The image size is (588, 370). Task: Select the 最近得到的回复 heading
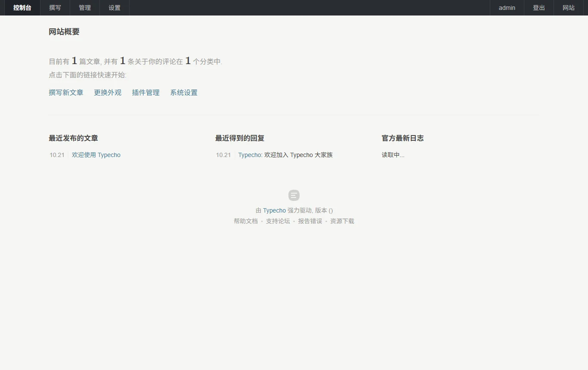coord(240,138)
